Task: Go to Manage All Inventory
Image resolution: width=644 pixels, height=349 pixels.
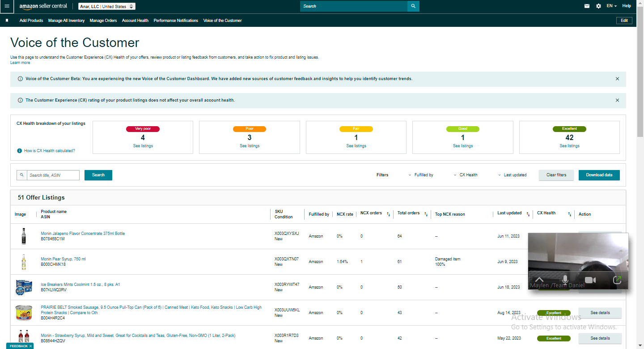Action: [66, 21]
